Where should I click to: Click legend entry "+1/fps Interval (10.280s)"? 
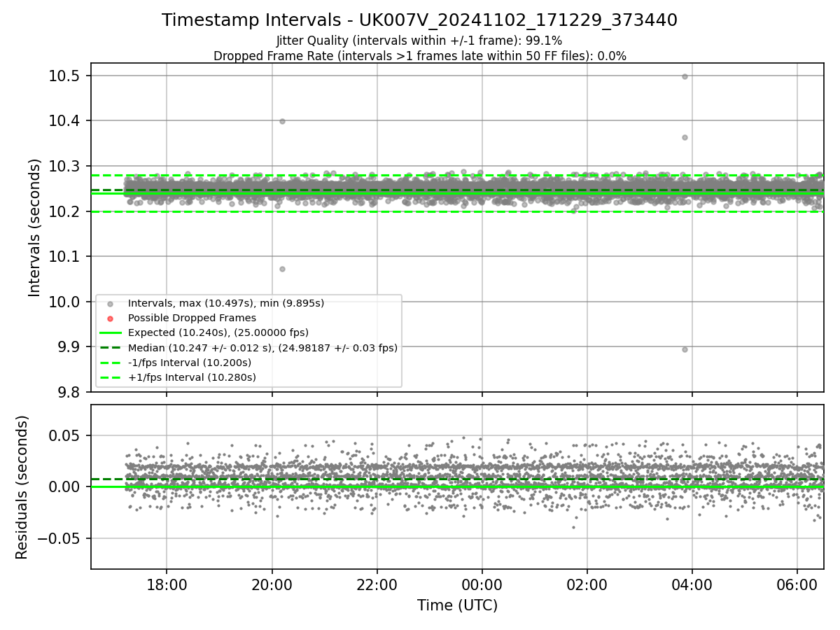click(192, 377)
